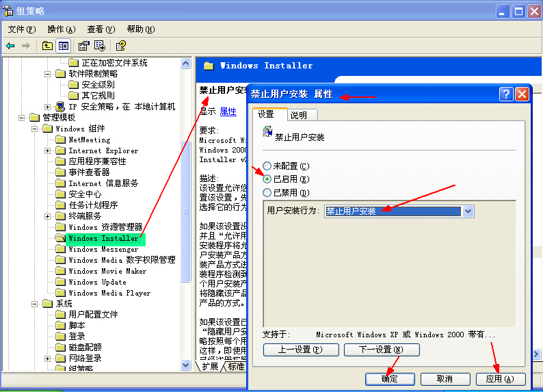Click the Help toolbar icon
The height and width of the screenshot is (392, 543).
(x=121, y=46)
